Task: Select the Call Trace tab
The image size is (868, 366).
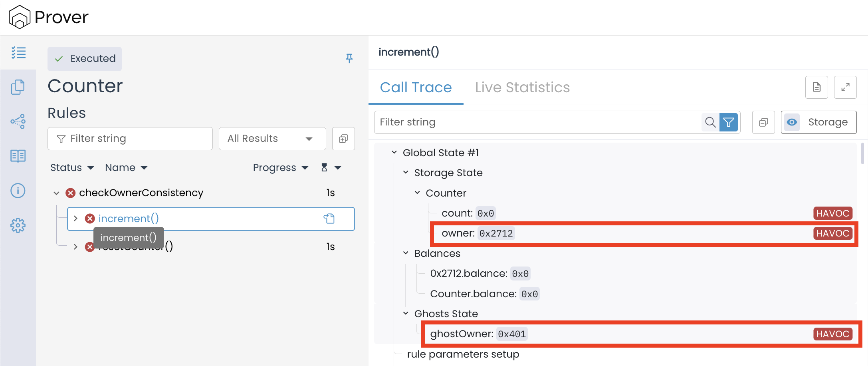Action: pyautogui.click(x=416, y=88)
